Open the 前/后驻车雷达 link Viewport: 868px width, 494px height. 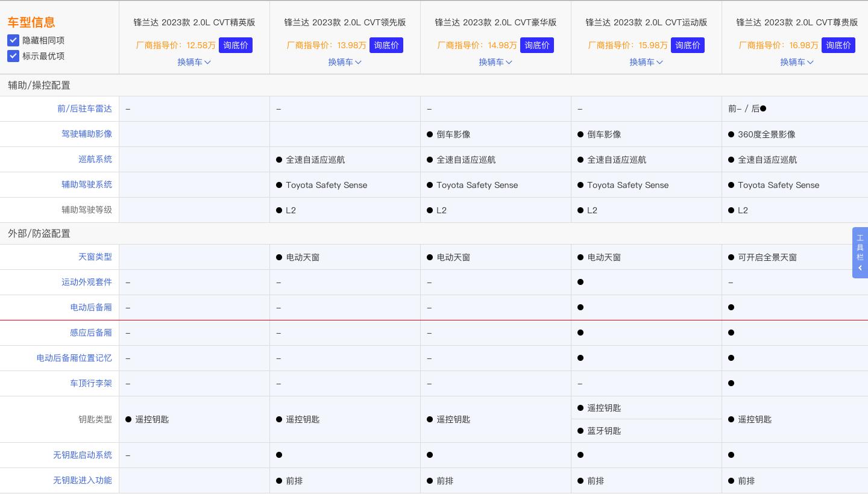84,108
